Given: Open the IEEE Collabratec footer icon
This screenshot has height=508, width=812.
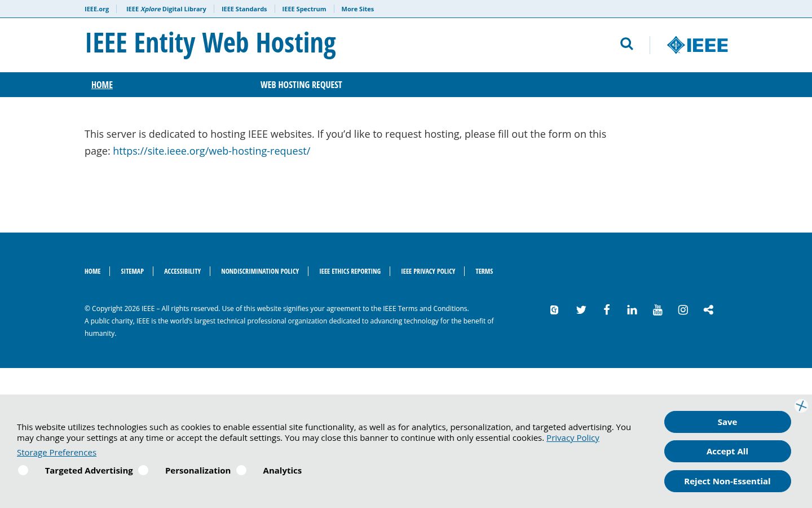Looking at the screenshot, I should pyautogui.click(x=554, y=310).
